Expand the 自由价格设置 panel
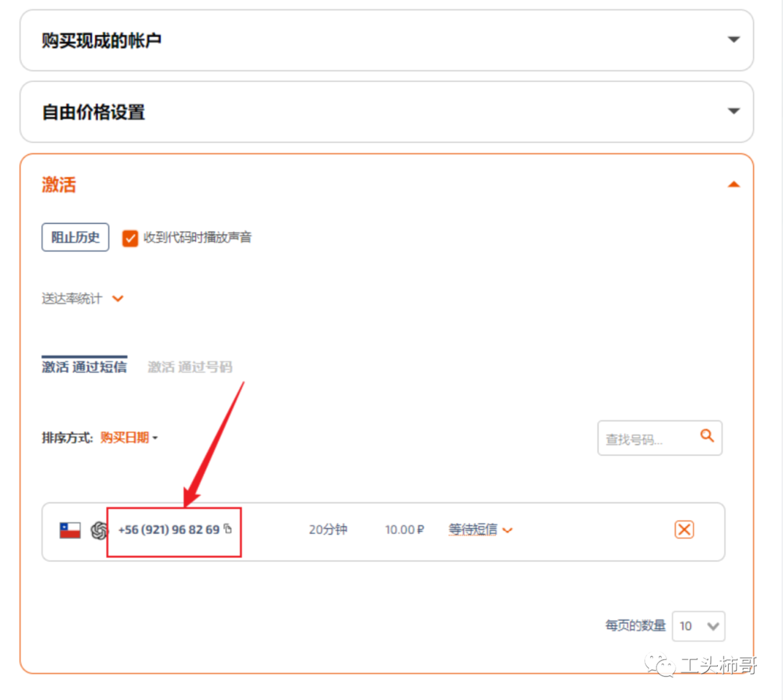The width and height of the screenshot is (783, 700). coord(734,112)
